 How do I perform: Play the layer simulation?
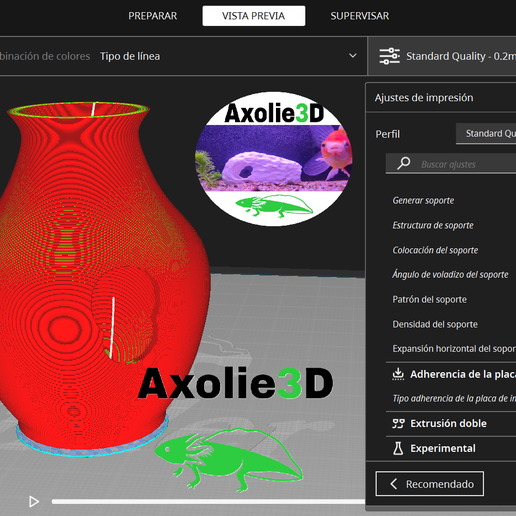click(x=33, y=501)
